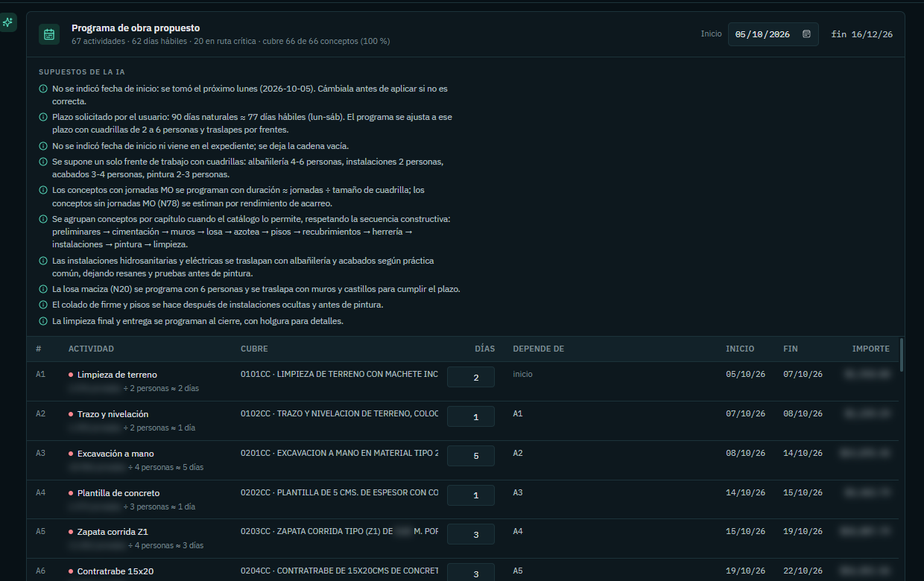Image resolution: width=924 pixels, height=581 pixels.
Task: Select activity 'Plantilla de concreto'
Action: tap(118, 493)
